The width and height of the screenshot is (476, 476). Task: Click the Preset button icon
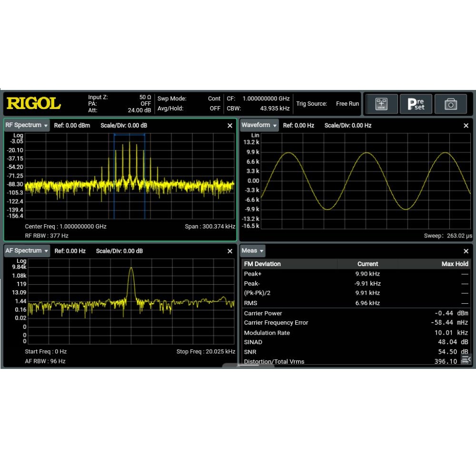coord(416,104)
